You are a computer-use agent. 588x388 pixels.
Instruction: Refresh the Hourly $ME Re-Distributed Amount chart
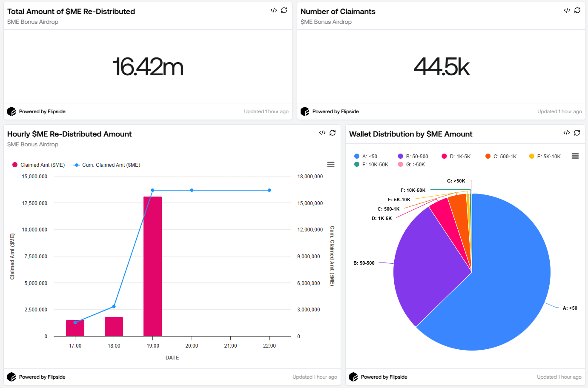(333, 133)
